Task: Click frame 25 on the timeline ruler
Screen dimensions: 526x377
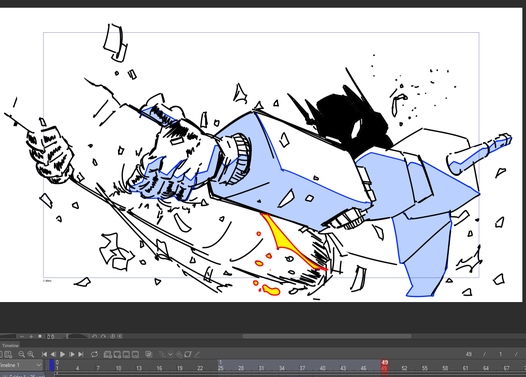Action: click(x=220, y=368)
